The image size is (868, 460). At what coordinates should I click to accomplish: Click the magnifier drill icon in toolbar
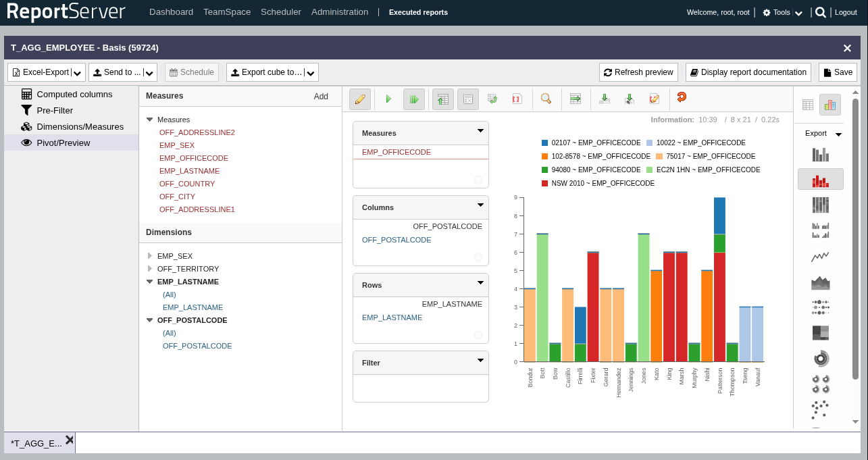click(546, 99)
